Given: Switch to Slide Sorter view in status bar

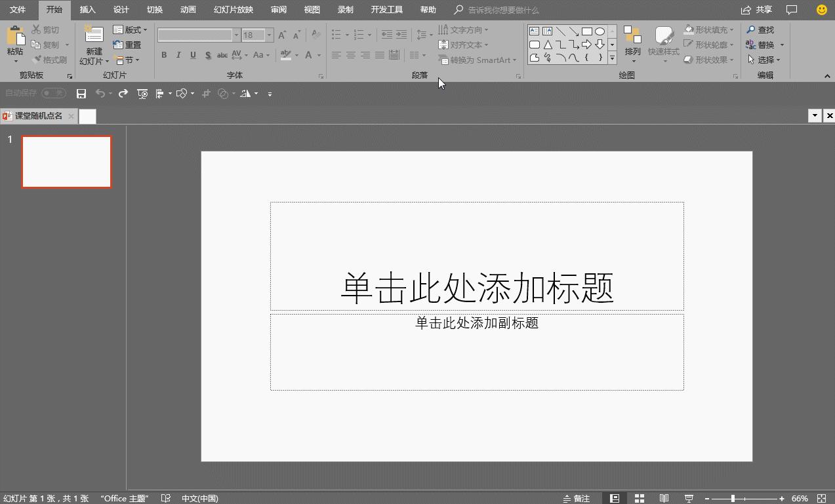Looking at the screenshot, I should click(638, 498).
